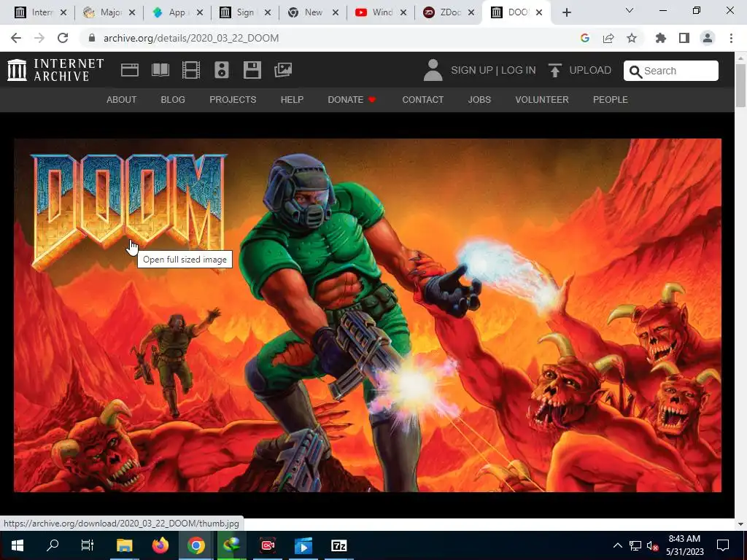The width and height of the screenshot is (747, 560).
Task: Open the notification center icon
Action: [x=723, y=545]
